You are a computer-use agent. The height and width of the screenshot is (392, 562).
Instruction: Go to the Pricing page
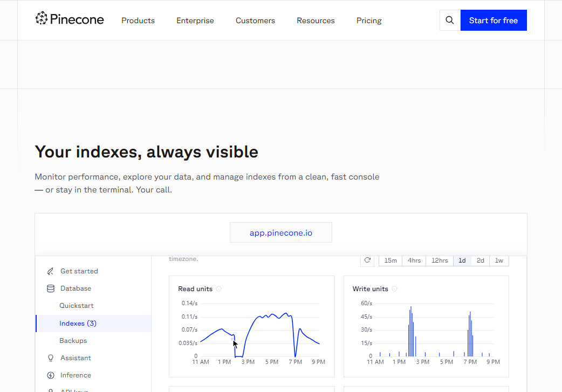369,20
